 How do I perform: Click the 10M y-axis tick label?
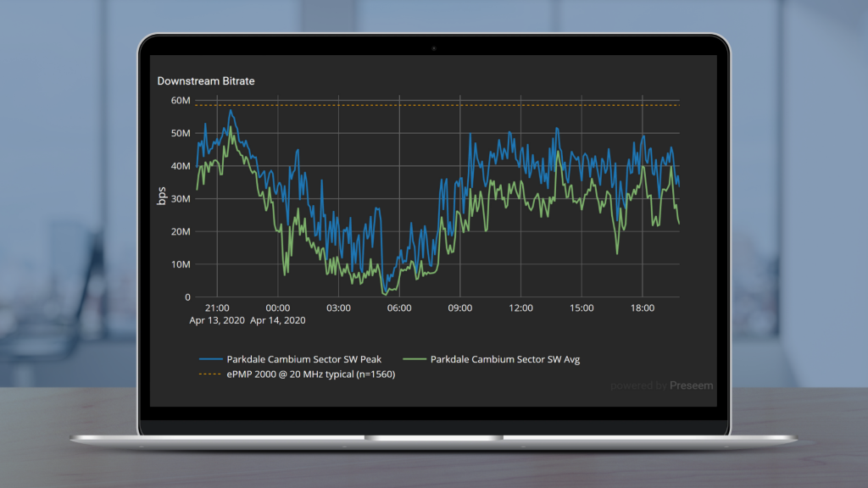(x=181, y=264)
